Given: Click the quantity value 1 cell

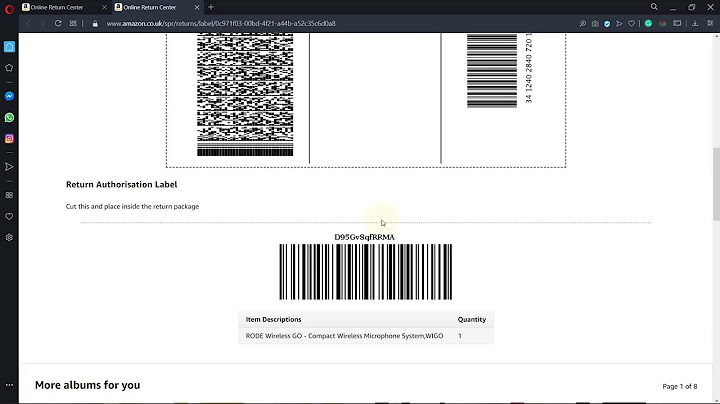Looking at the screenshot, I should coord(460,336).
